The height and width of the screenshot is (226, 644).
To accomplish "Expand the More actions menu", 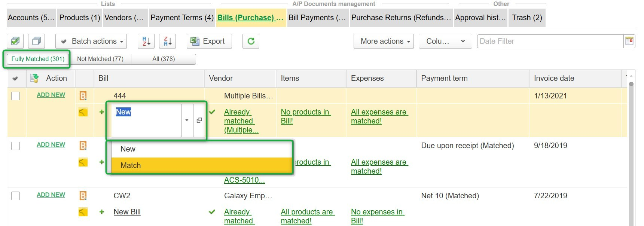I will 384,41.
